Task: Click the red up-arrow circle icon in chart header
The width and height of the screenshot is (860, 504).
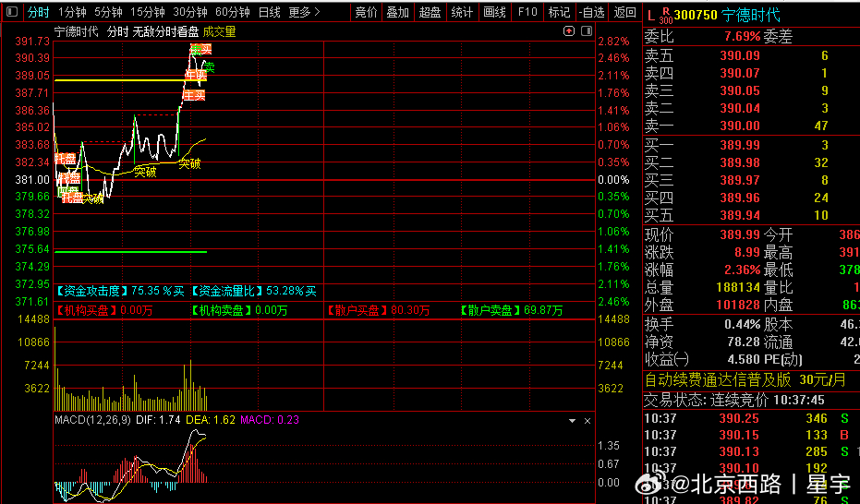Action: (x=569, y=31)
